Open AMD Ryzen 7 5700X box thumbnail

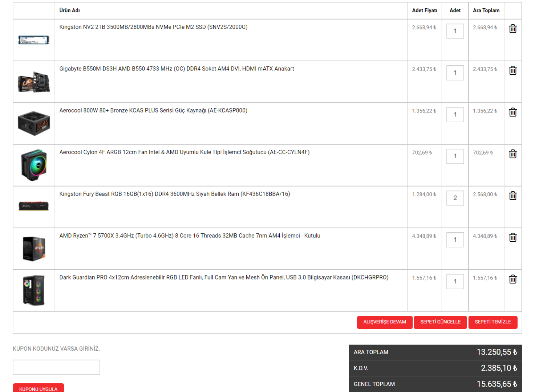click(x=34, y=249)
